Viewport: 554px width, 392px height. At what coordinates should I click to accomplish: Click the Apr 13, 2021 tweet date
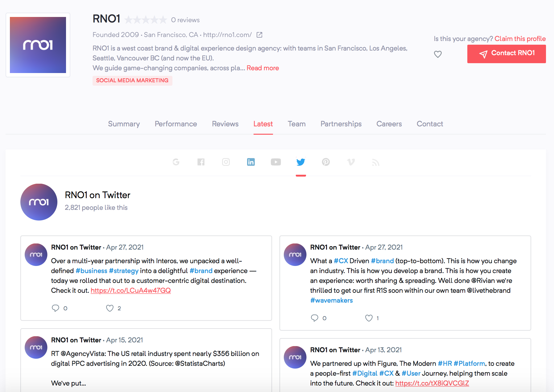[383, 350]
